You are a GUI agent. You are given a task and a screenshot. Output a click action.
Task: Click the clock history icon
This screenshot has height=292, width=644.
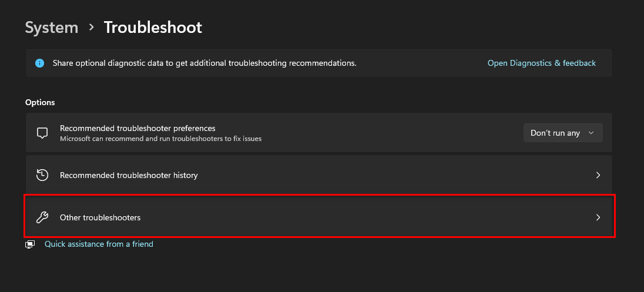point(42,175)
